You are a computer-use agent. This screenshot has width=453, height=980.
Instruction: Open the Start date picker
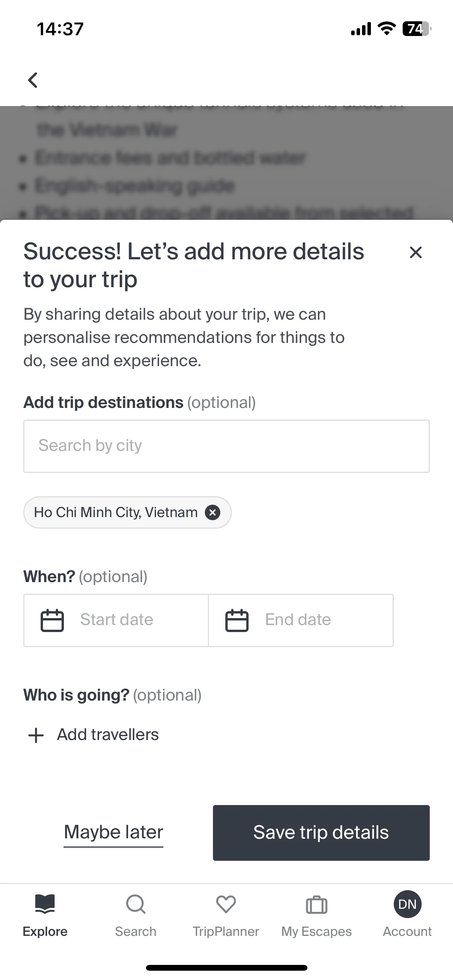click(x=116, y=620)
